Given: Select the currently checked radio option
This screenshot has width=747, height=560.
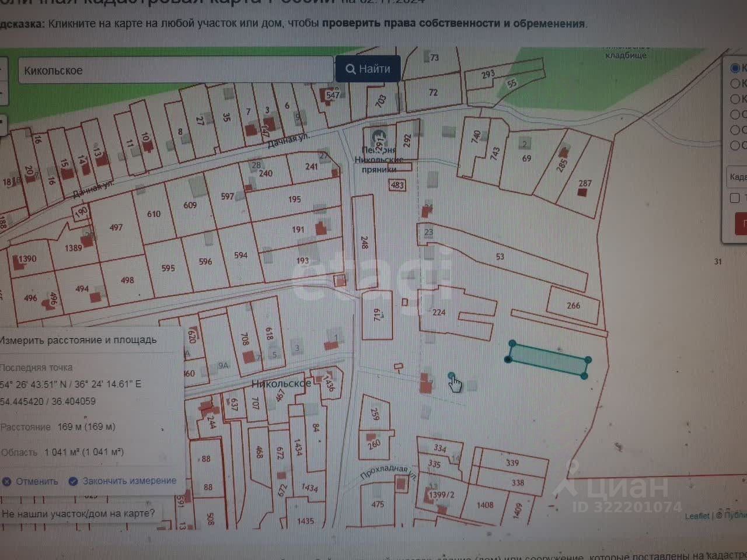Looking at the screenshot, I should [735, 68].
